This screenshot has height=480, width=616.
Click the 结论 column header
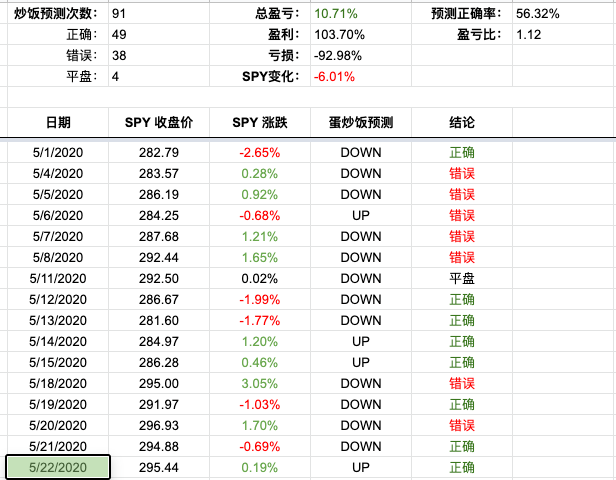pyautogui.click(x=462, y=123)
